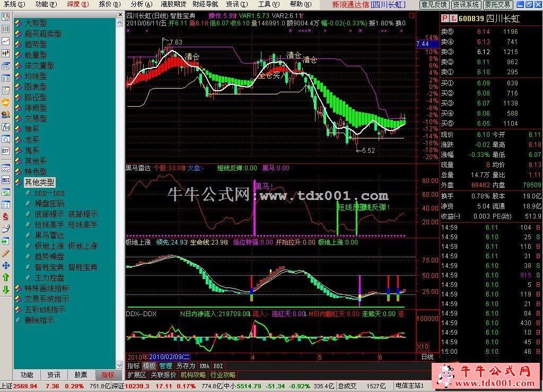Click indicator panel scrollbar up arrow
543x392 pixels.
119,23
